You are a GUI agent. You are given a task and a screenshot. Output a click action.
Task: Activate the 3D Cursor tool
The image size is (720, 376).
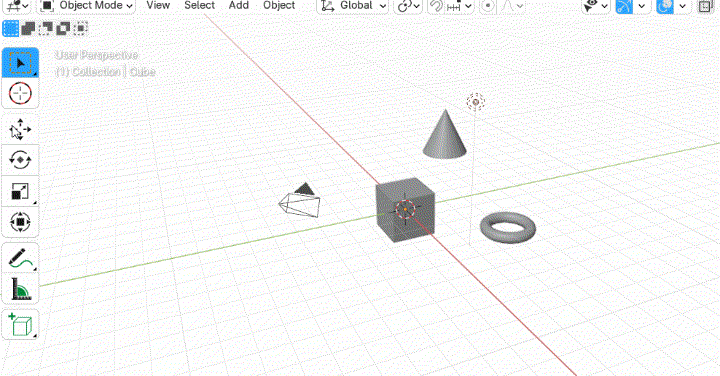coord(20,94)
